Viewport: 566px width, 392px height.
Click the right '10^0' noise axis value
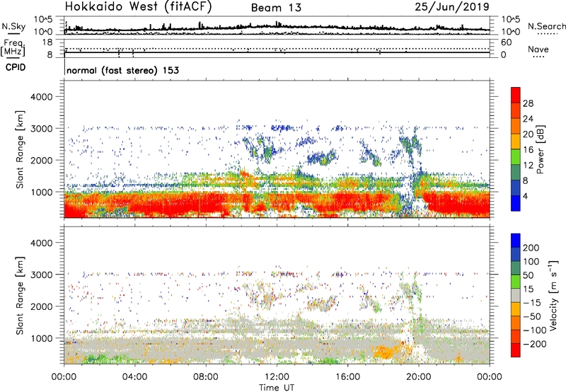point(510,32)
